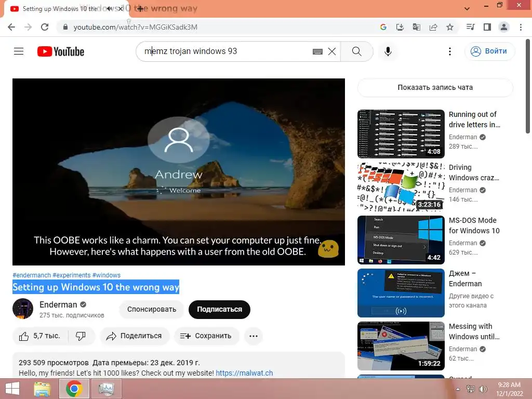The height and width of the screenshot is (399, 532).
Task: Click the address bar URL
Action: pyautogui.click(x=135, y=27)
